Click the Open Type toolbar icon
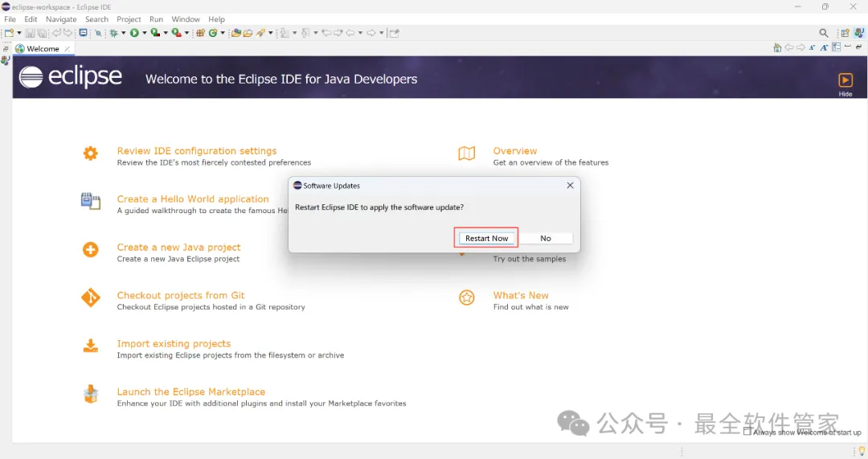 pyautogui.click(x=235, y=33)
